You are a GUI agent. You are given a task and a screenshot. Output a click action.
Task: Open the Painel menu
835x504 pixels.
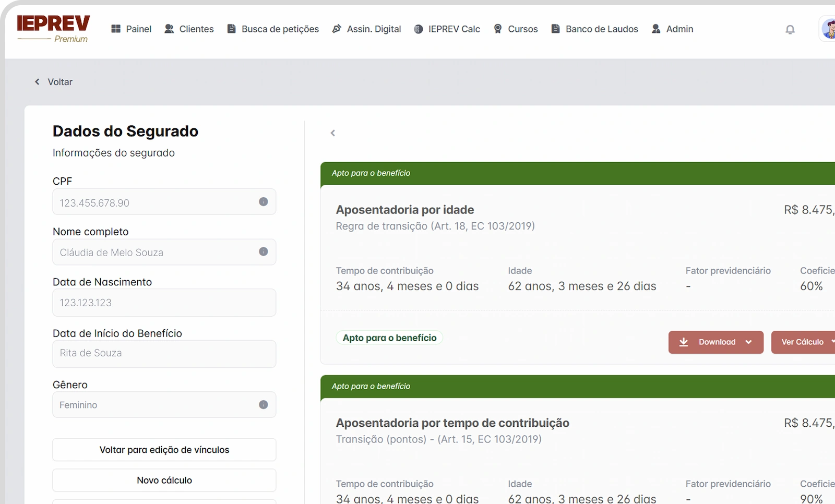[x=132, y=29]
